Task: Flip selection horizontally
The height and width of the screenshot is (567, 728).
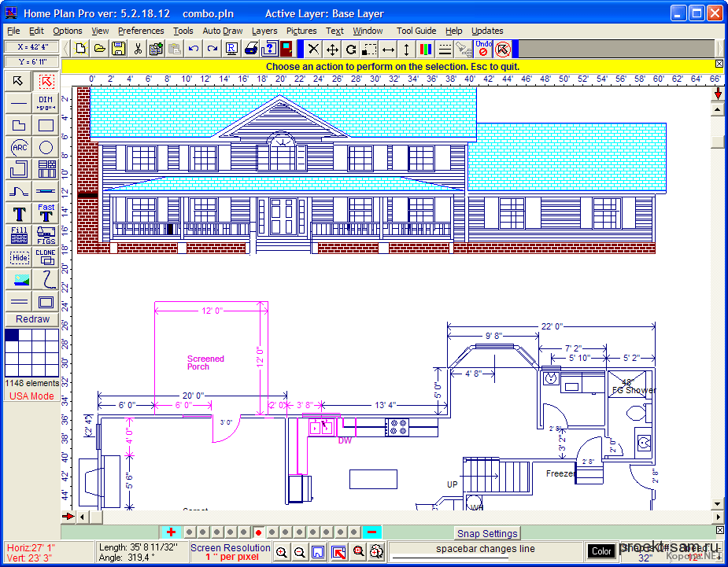Action: 389,50
